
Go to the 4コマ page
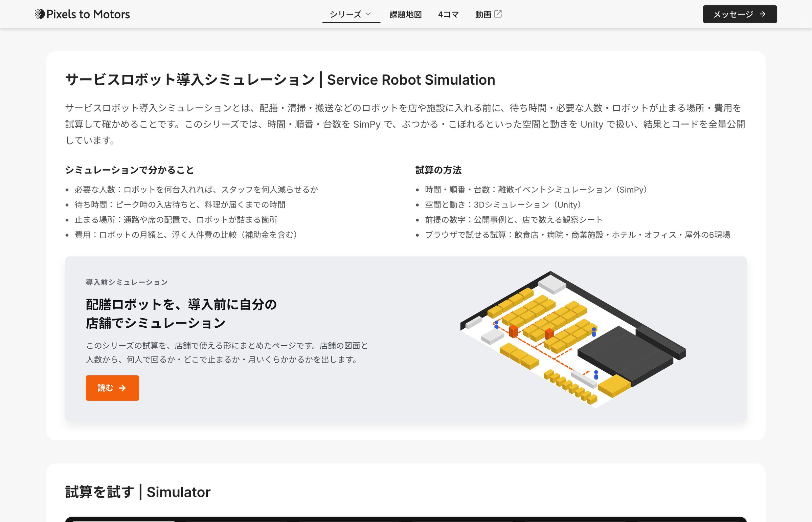[448, 14]
